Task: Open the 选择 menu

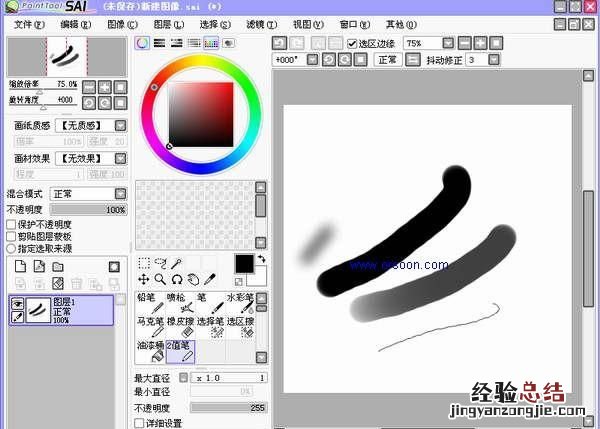Action: pyautogui.click(x=215, y=24)
